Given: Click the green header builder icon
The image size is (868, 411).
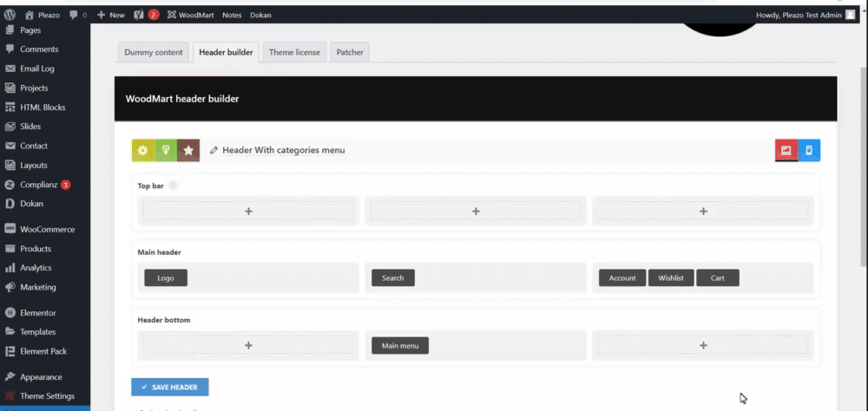Looking at the screenshot, I should pyautogui.click(x=166, y=151).
